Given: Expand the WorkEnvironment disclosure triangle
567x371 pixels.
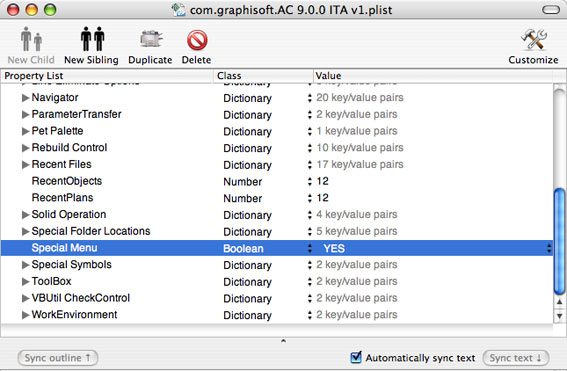Looking at the screenshot, I should (x=25, y=315).
